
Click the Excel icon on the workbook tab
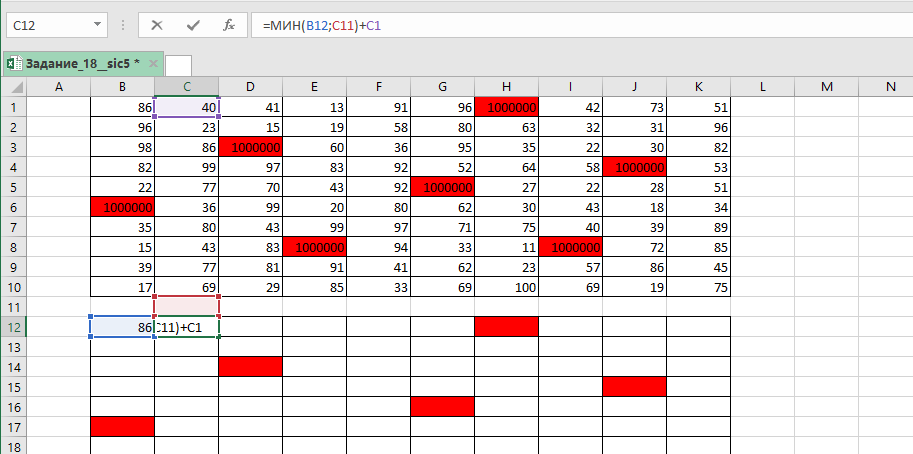point(13,64)
